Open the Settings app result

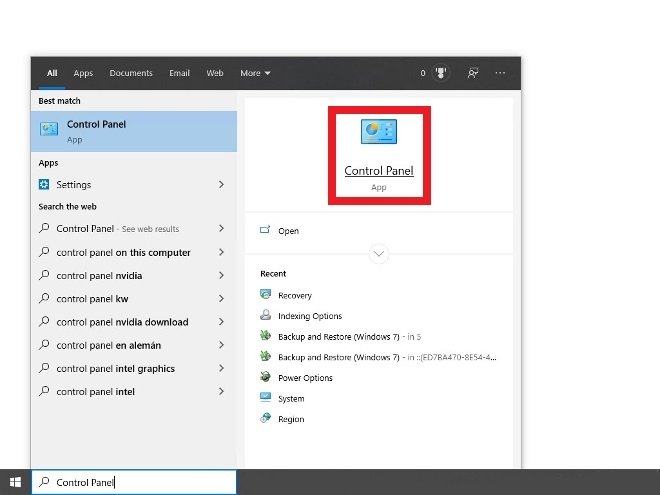[x=134, y=184]
